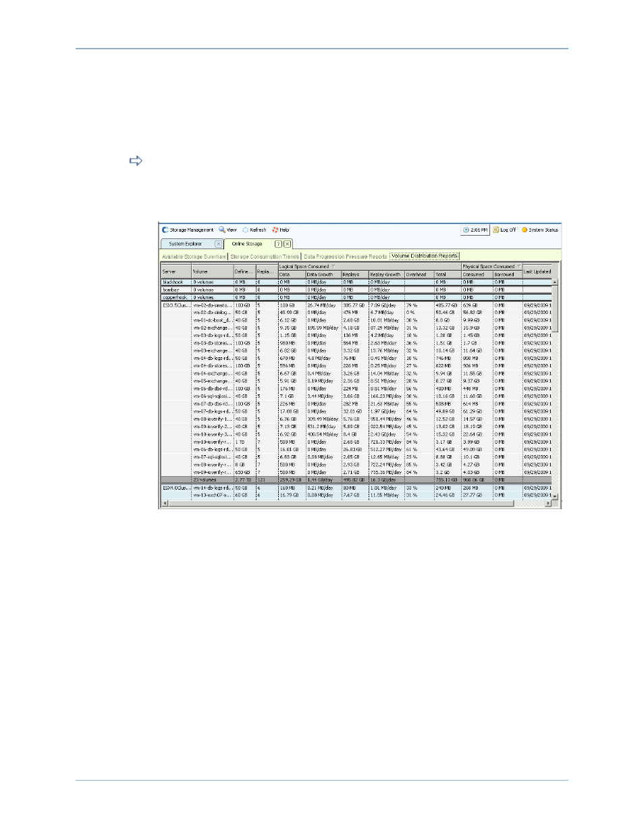Switch to the System Explorer tab
The height and width of the screenshot is (834, 644).
tap(186, 244)
